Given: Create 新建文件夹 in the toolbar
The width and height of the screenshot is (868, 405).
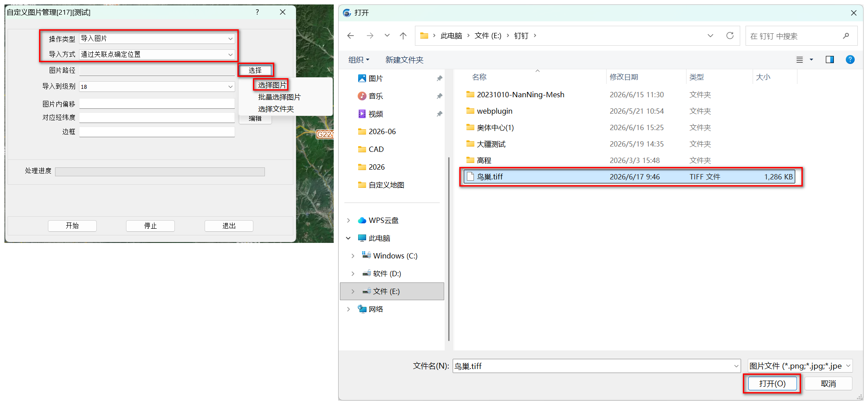Looking at the screenshot, I should (x=404, y=60).
